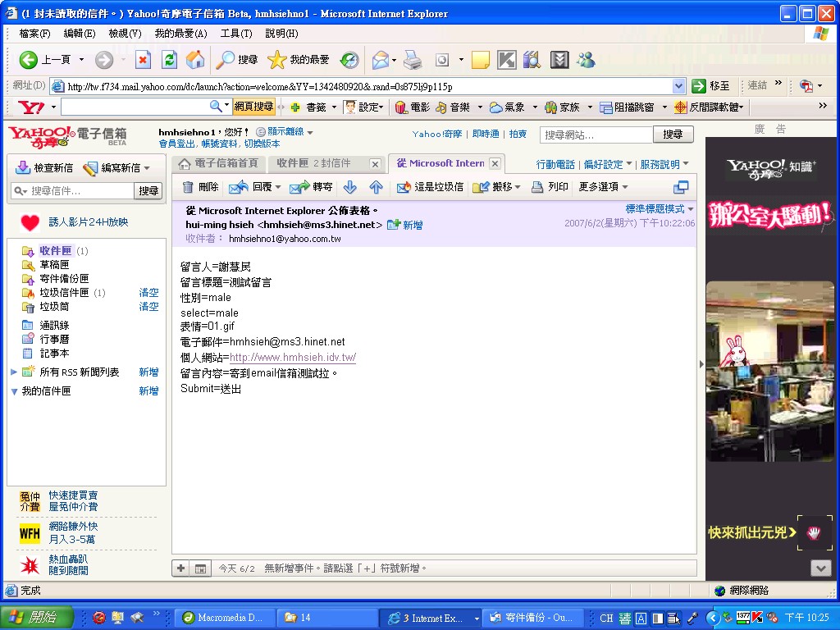Stop page loading with the red X icon

point(143,60)
